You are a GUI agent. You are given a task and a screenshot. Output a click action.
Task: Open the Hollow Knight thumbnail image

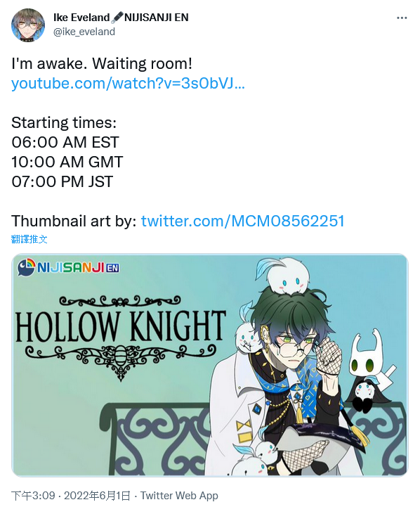tap(210, 365)
